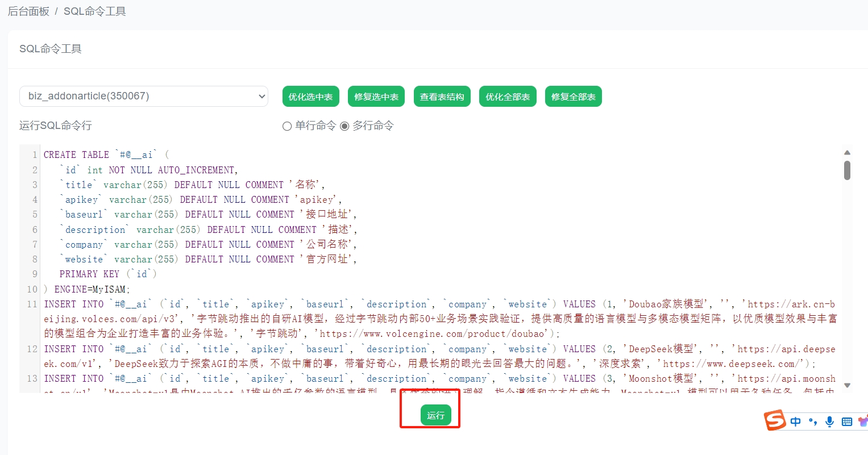Click the Sogou input method logo

[x=775, y=420]
